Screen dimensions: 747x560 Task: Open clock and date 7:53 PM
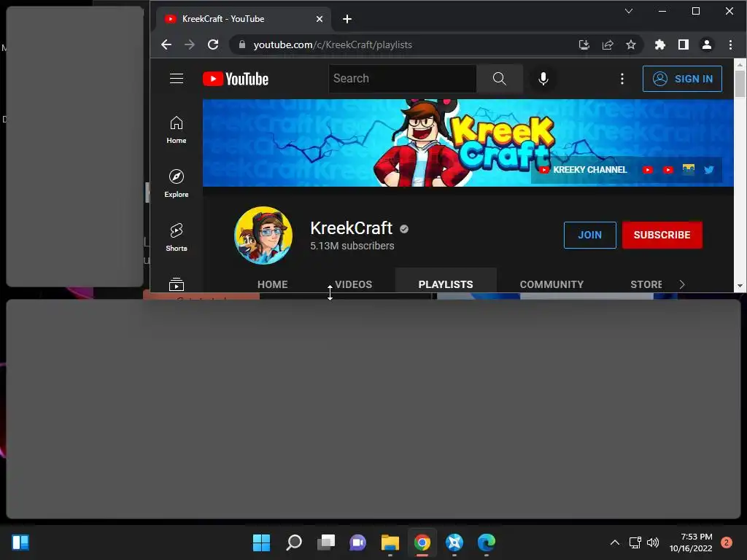[691, 542]
